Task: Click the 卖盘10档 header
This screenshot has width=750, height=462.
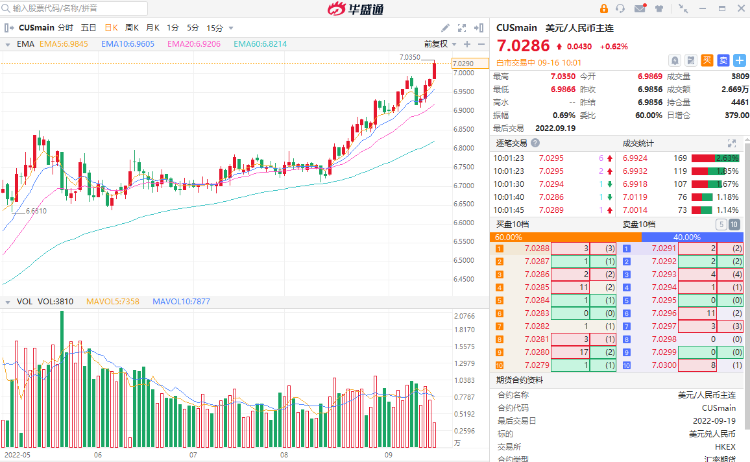Action: (x=639, y=224)
